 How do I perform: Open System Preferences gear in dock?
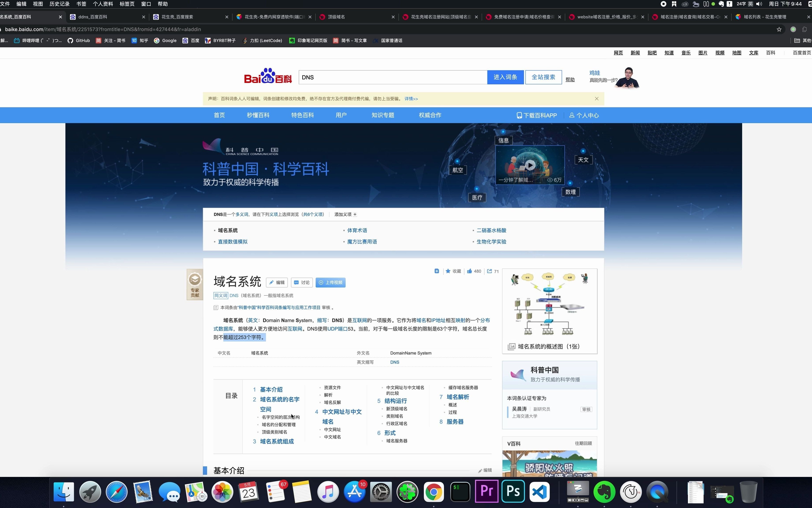click(x=381, y=492)
